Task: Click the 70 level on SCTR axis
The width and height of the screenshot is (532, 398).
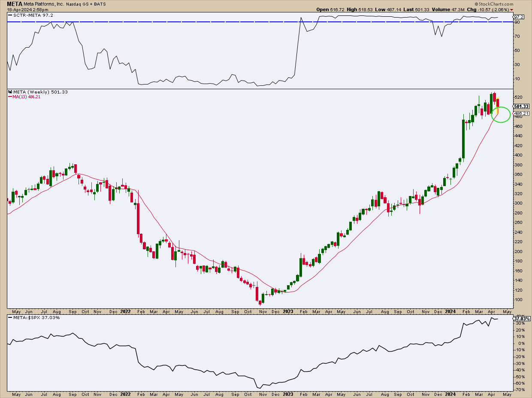Action: click(x=517, y=36)
